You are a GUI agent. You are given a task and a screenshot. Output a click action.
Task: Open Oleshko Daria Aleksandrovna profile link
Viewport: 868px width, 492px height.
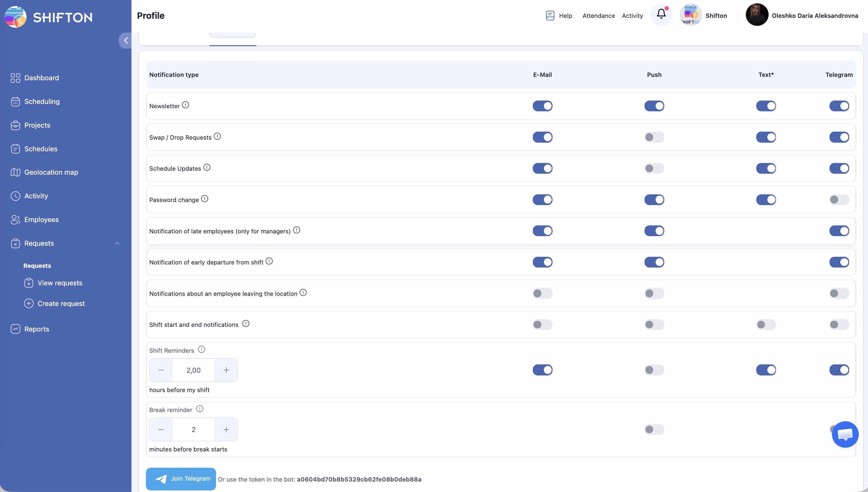(814, 16)
